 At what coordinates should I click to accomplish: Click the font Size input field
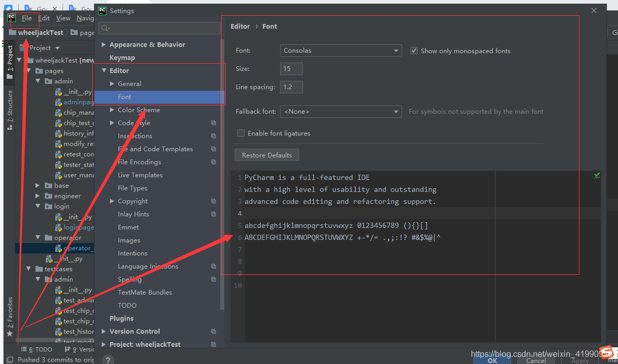[x=291, y=68]
